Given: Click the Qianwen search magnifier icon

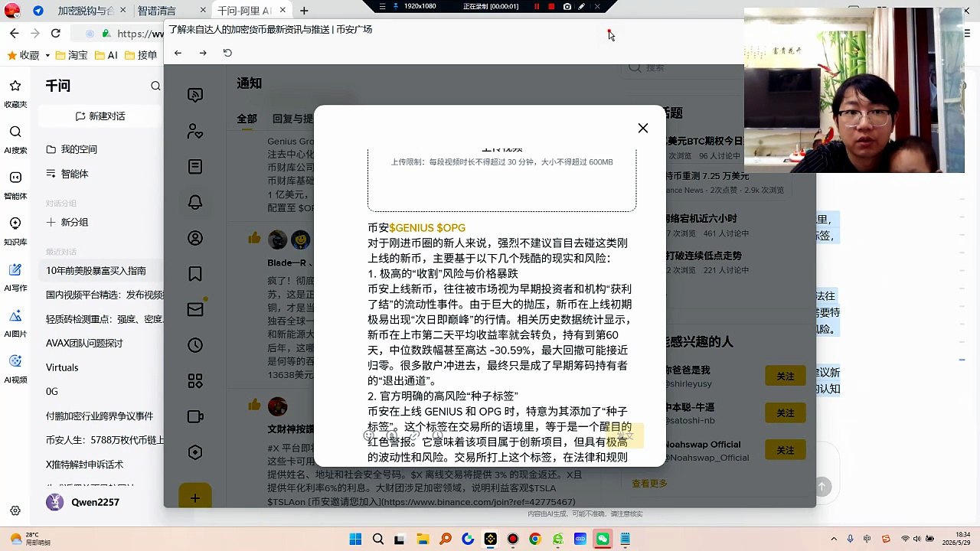Looking at the screenshot, I should 155,86.
